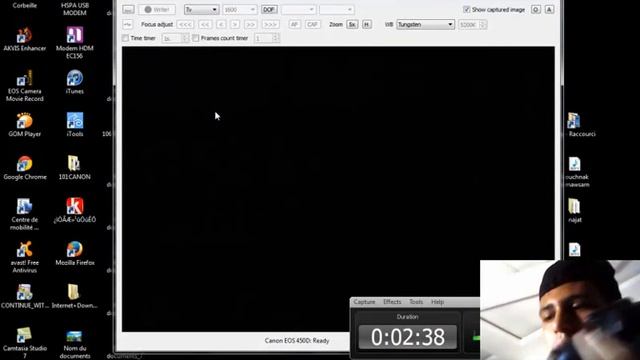Image resolution: width=640 pixels, height=360 pixels.
Task: Open the 101CANON folder
Action: 75,168
